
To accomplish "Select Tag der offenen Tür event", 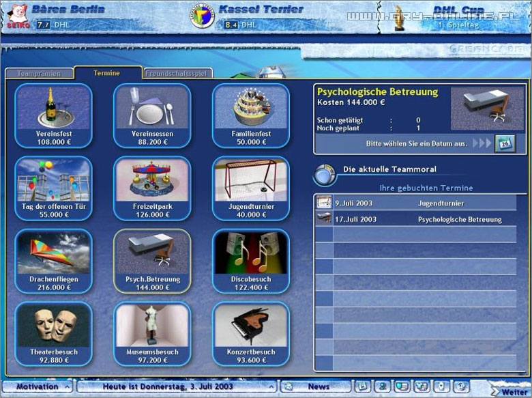I will point(54,188).
